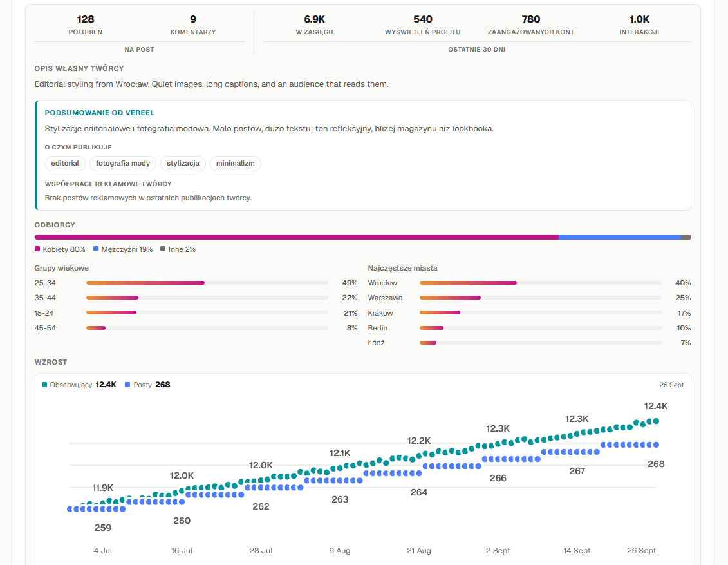The image size is (728, 565).
Task: Click the '14 Sept' axis date
Action: [577, 551]
